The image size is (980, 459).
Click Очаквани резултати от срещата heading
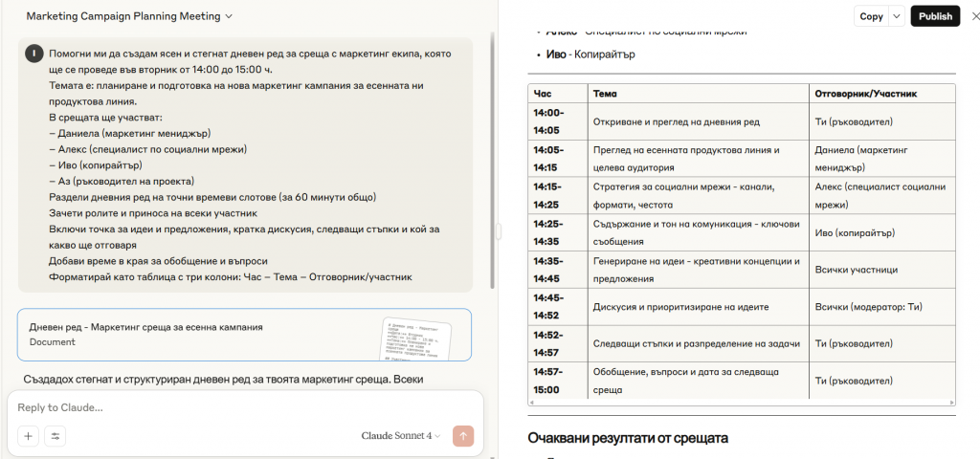(x=628, y=438)
